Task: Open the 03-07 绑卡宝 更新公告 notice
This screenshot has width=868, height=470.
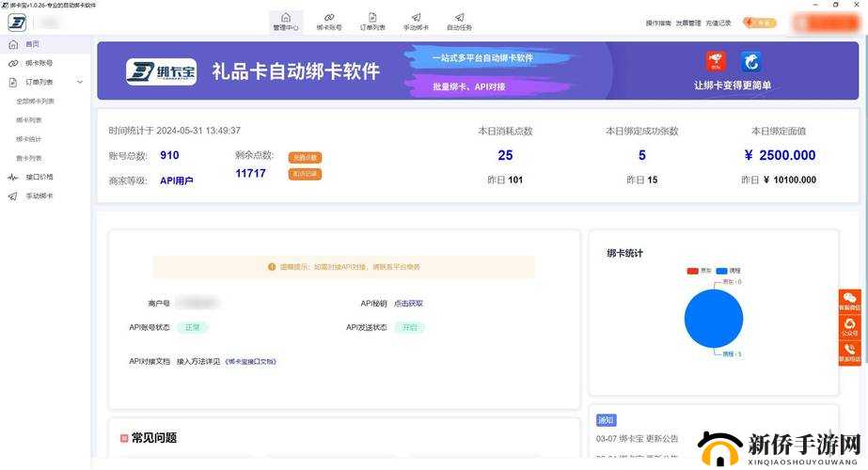Action: pos(638,439)
